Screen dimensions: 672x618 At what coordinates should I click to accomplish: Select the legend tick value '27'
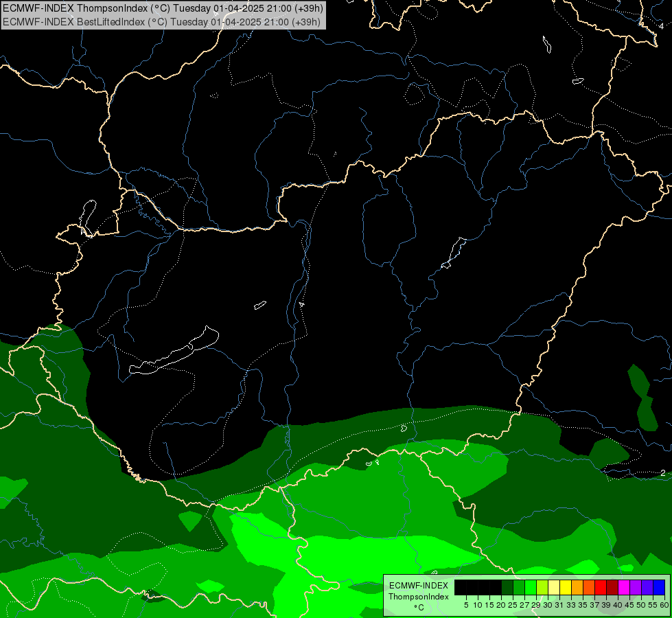524,605
